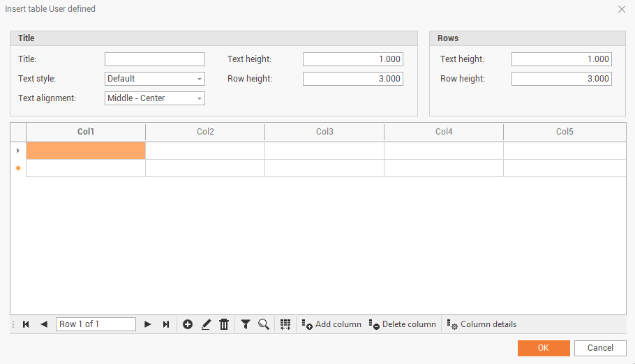This screenshot has width=635, height=364.
Task: Select the Col3 column header
Action: click(324, 132)
